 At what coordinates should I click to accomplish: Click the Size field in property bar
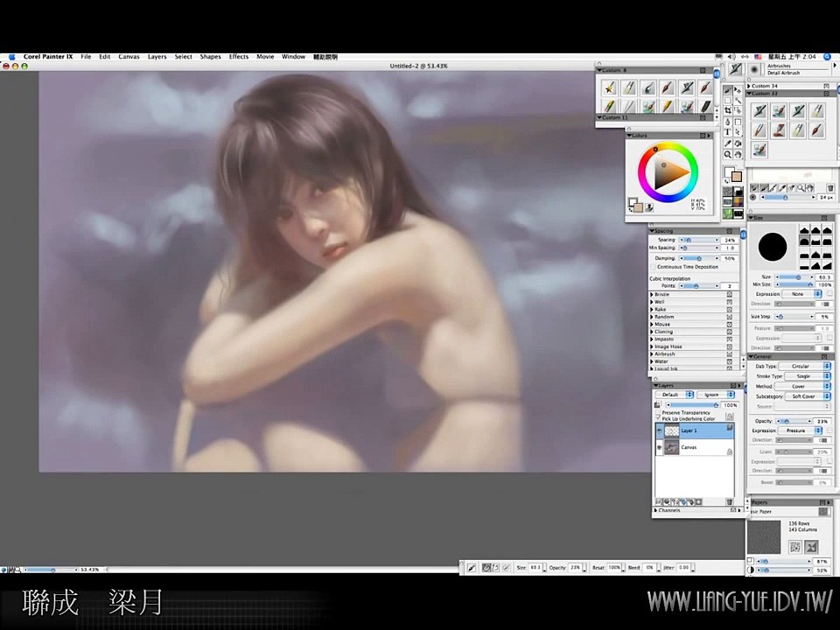pos(535,567)
